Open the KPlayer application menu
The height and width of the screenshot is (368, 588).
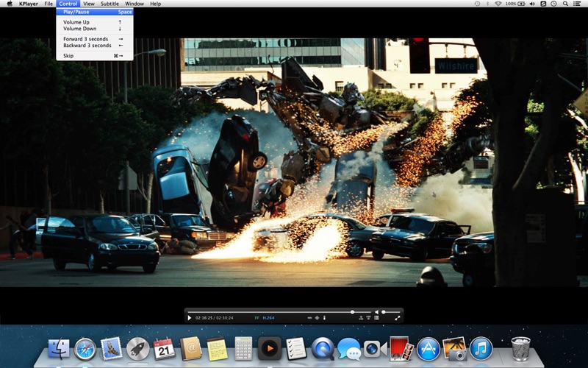[x=29, y=4]
